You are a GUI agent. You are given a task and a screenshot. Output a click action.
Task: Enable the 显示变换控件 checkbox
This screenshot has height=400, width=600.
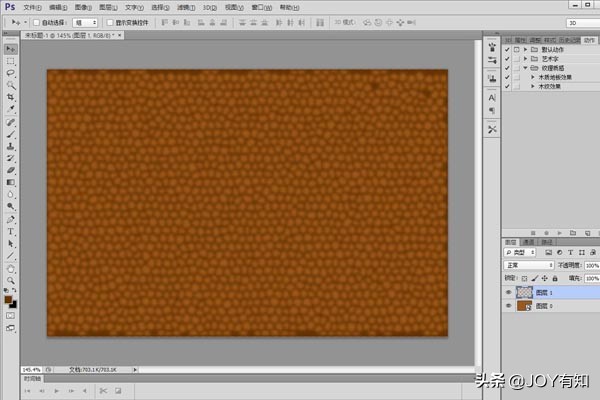click(x=110, y=23)
